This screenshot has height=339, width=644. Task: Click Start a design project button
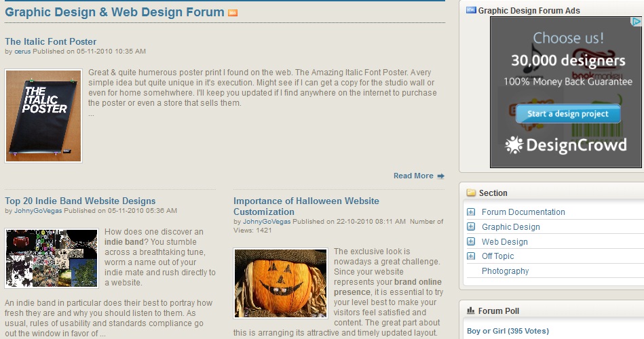point(568,114)
